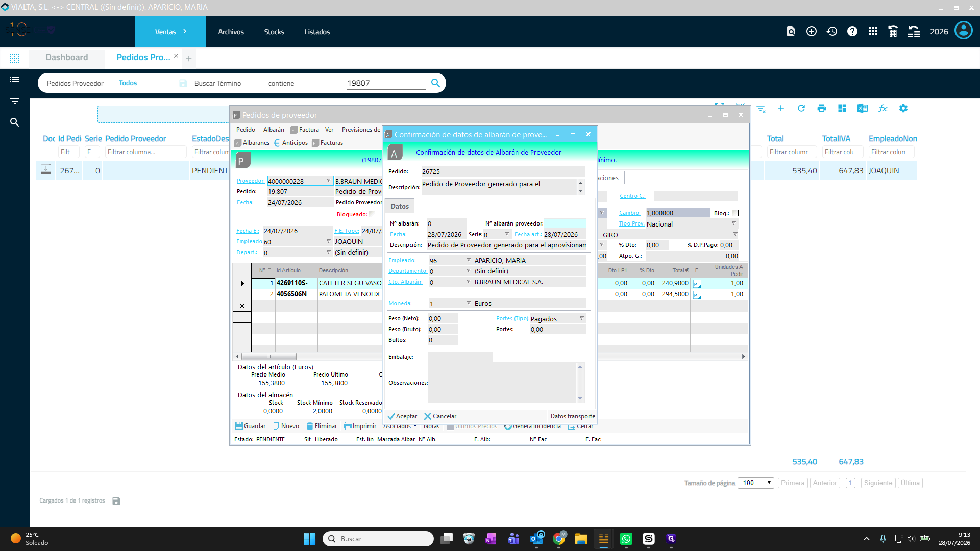Open the user profile avatar

pyautogui.click(x=964, y=31)
